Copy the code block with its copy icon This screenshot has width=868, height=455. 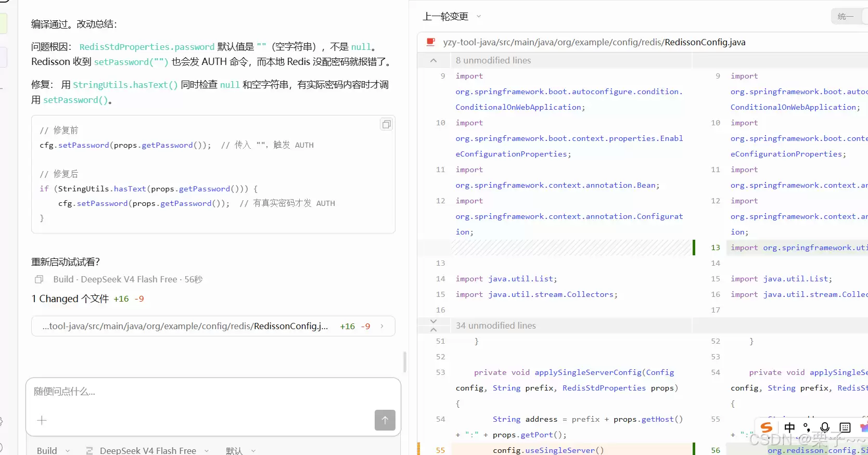click(386, 124)
